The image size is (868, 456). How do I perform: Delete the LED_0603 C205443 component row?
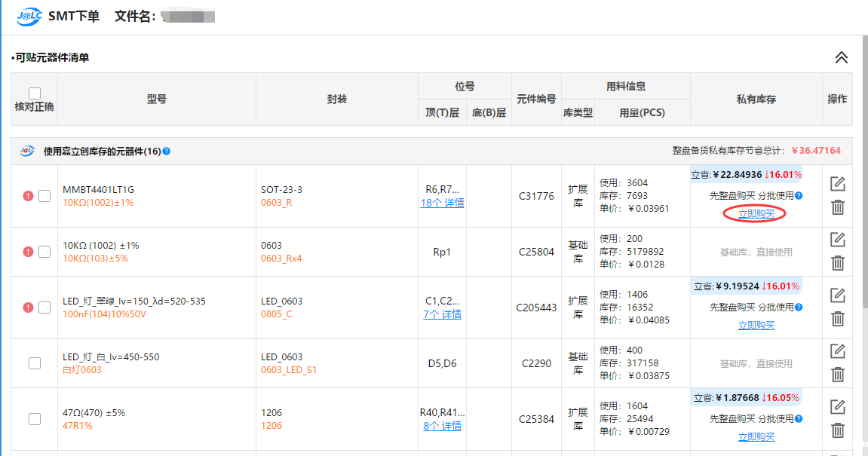click(x=837, y=319)
